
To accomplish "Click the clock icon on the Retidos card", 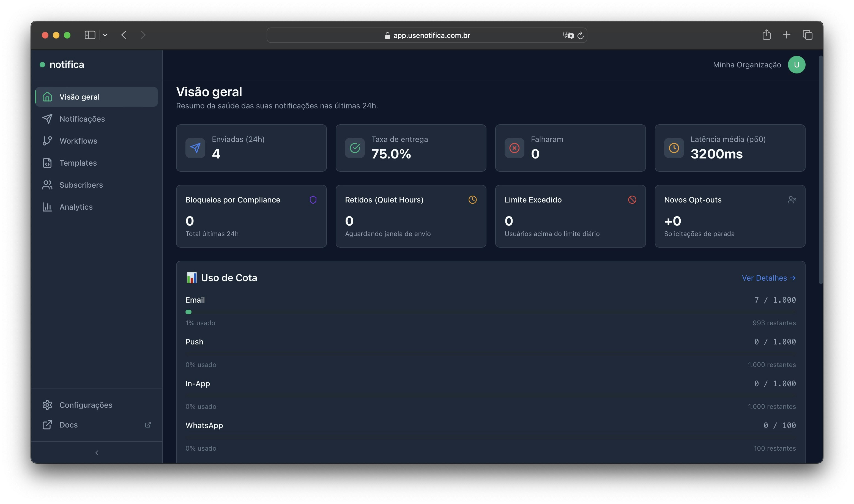I will [x=472, y=200].
